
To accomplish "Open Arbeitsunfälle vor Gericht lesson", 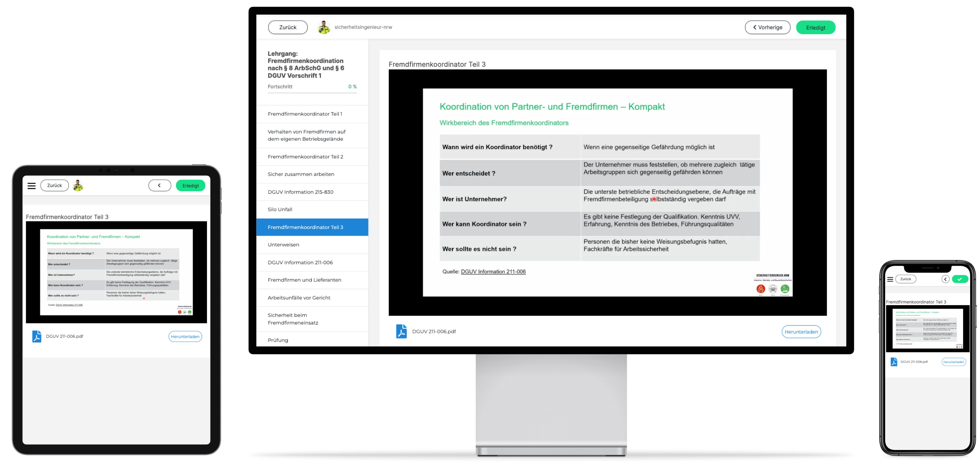I will pos(312,298).
